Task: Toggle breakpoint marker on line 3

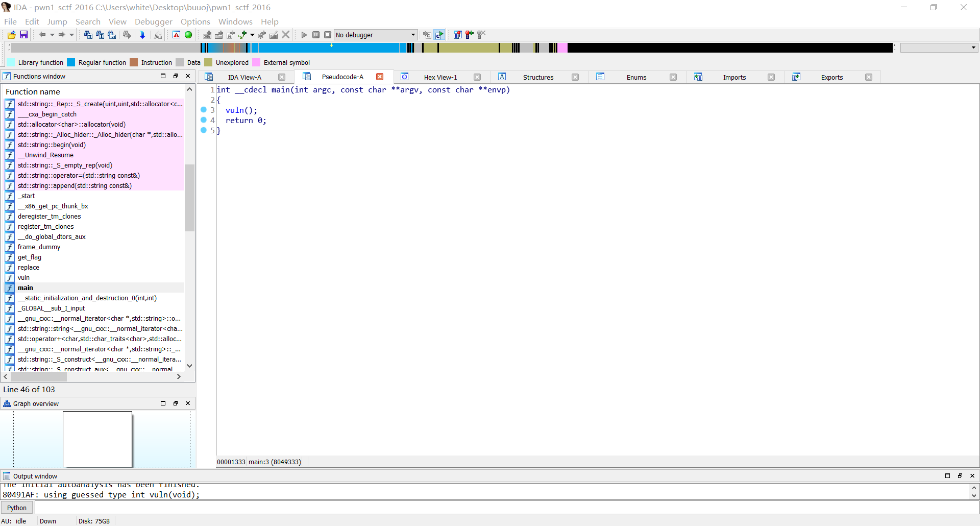Action: click(x=204, y=110)
